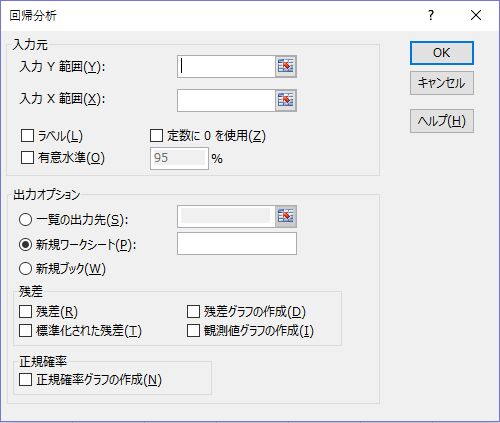Close the 回帰分析 dialog with X

pos(476,15)
